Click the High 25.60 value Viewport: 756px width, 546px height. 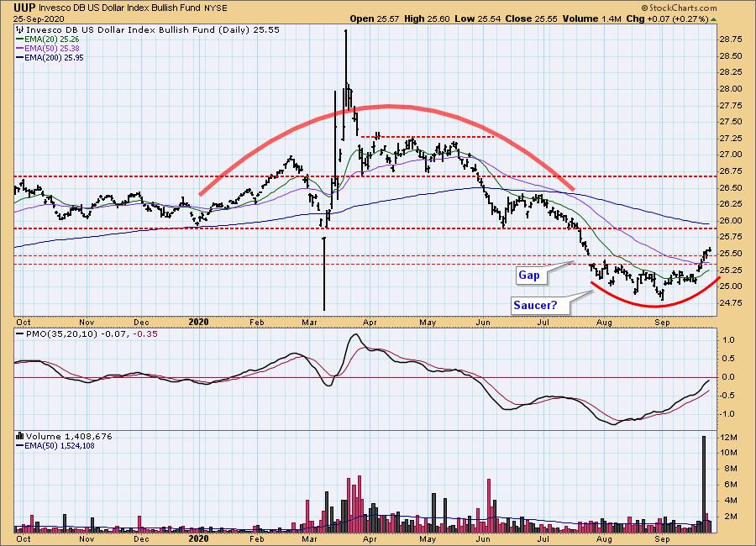427,19
